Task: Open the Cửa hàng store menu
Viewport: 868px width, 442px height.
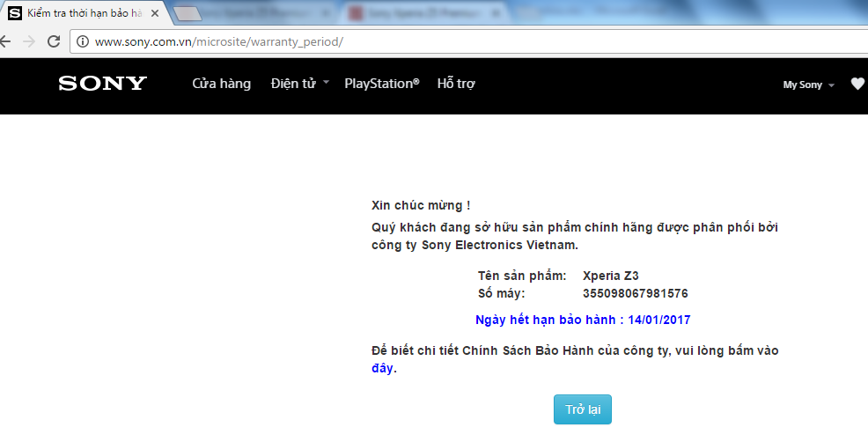Action: click(x=222, y=84)
